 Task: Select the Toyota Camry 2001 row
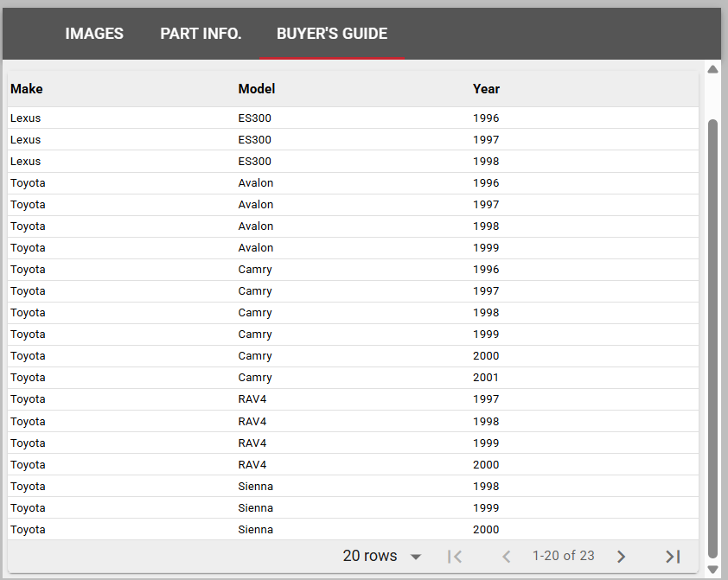click(353, 378)
